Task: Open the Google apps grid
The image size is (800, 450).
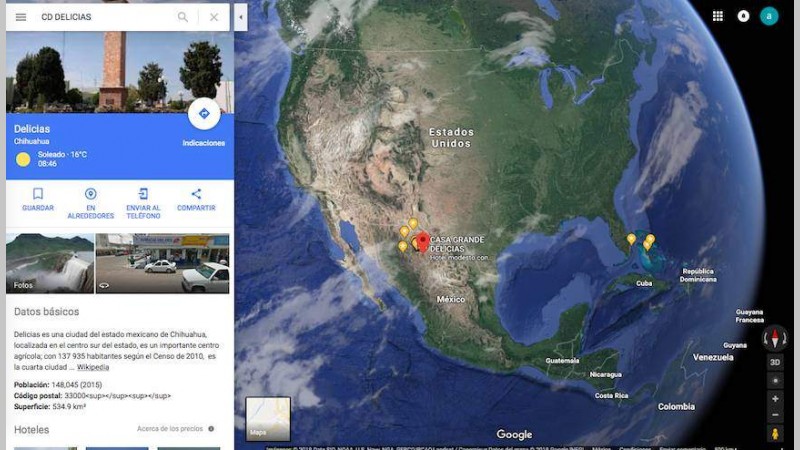Action: coord(718,16)
